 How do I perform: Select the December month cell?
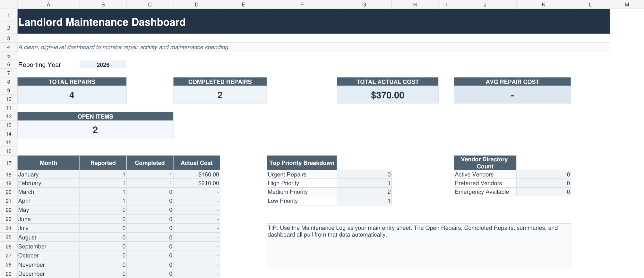point(48,274)
